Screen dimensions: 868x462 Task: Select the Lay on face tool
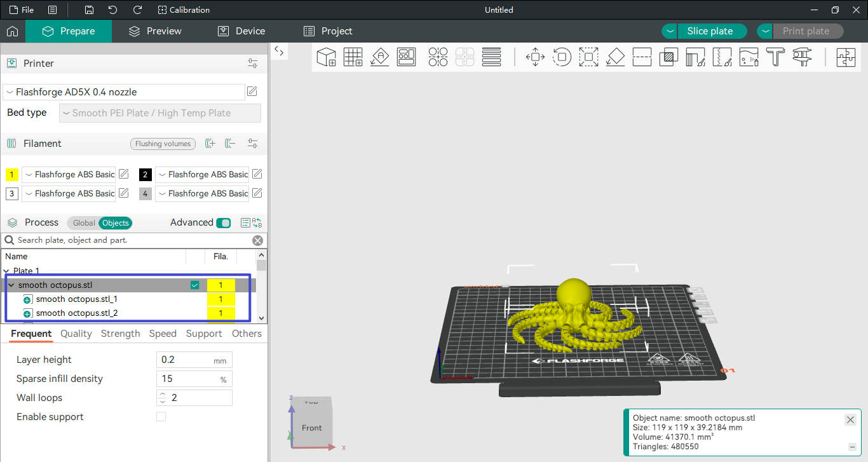(616, 57)
